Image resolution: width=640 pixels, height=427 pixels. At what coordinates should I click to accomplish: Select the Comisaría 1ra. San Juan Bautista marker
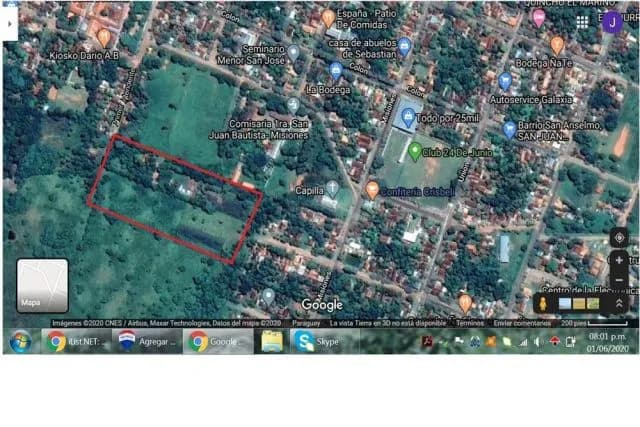[x=293, y=106]
